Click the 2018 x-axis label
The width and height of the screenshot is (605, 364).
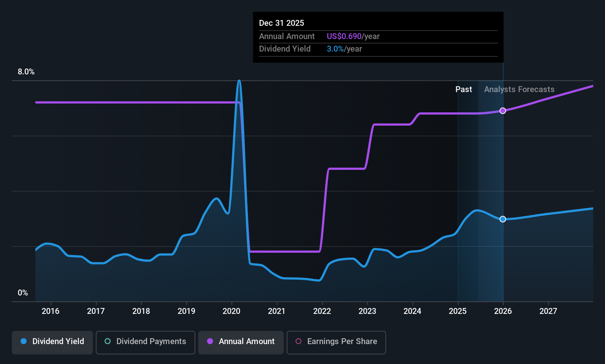point(141,311)
